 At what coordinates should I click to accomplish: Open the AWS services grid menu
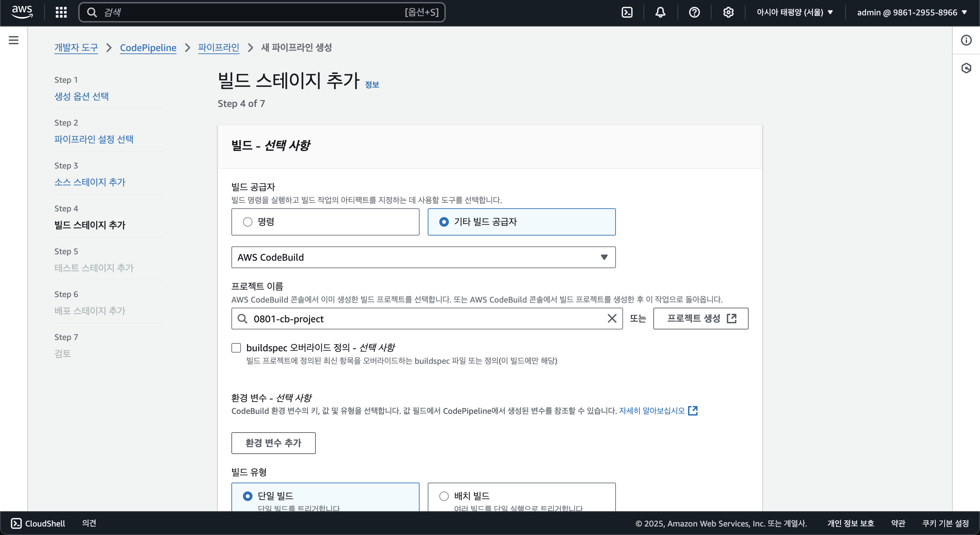(61, 12)
